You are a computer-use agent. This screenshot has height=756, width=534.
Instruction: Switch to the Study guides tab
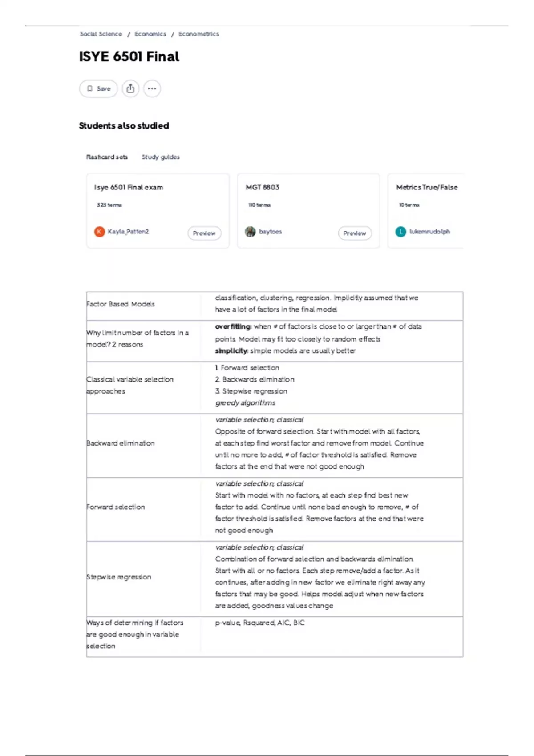[161, 157]
